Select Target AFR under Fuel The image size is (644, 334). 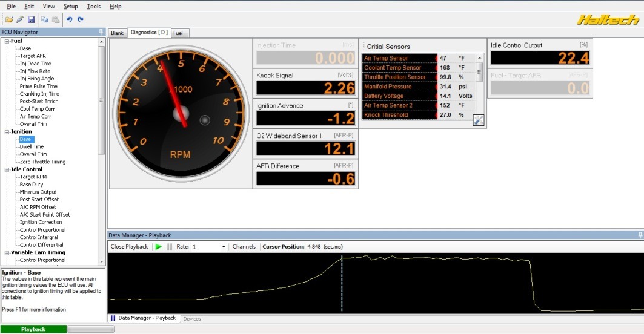[33, 56]
